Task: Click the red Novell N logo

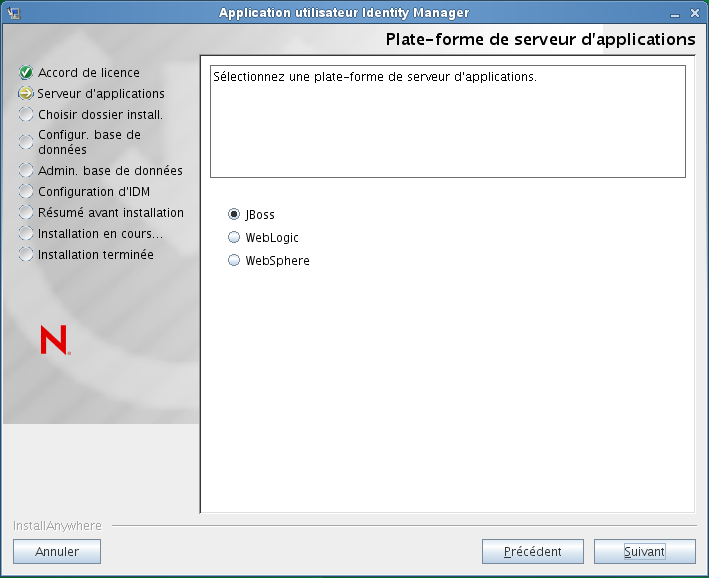Action: tap(55, 340)
